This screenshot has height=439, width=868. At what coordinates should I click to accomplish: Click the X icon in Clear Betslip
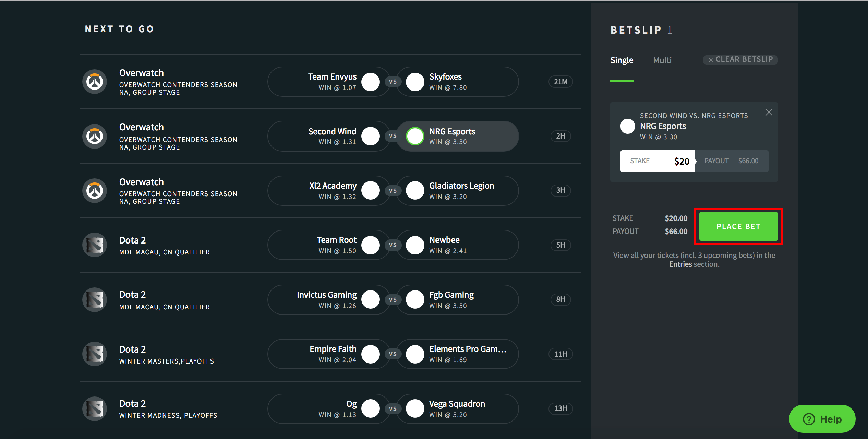coord(711,60)
